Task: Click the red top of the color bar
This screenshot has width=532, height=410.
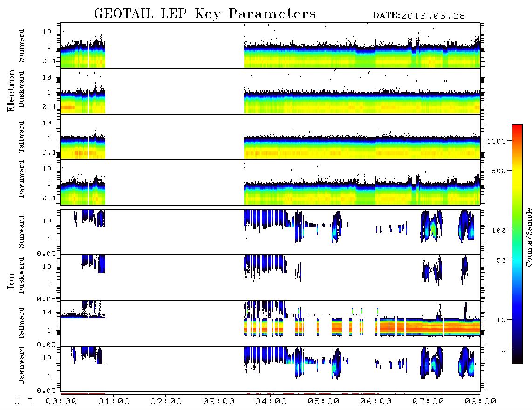Action: (x=517, y=128)
